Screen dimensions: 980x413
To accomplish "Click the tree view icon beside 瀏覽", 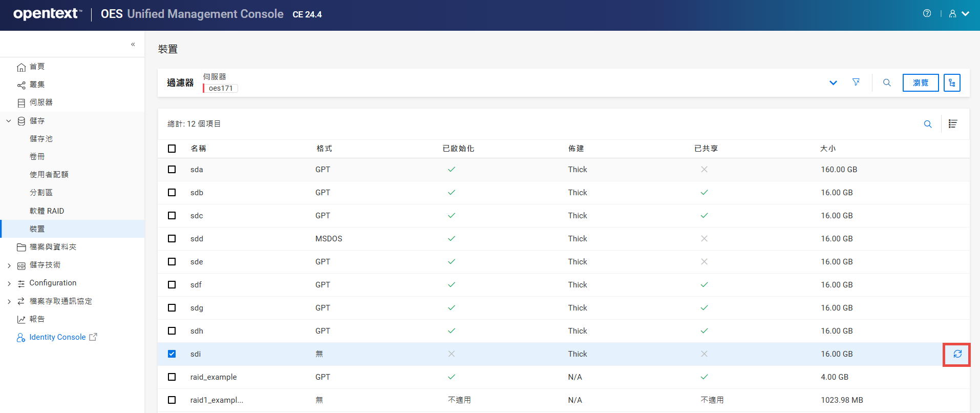I will pos(952,82).
